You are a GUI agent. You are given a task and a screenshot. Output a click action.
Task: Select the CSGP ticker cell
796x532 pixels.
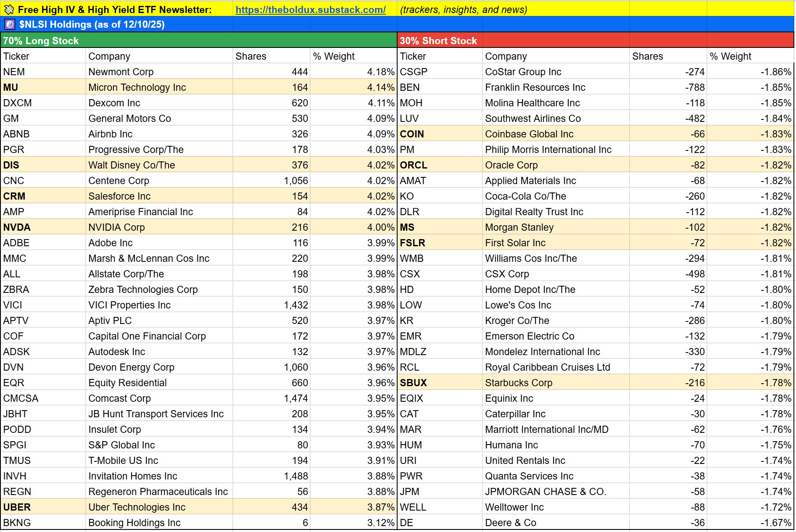(x=440, y=72)
